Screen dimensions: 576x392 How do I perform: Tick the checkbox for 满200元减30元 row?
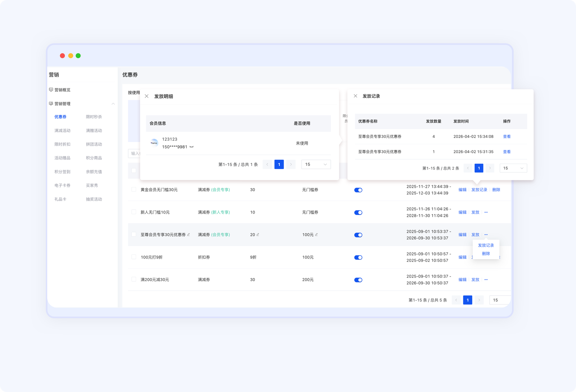pos(134,279)
